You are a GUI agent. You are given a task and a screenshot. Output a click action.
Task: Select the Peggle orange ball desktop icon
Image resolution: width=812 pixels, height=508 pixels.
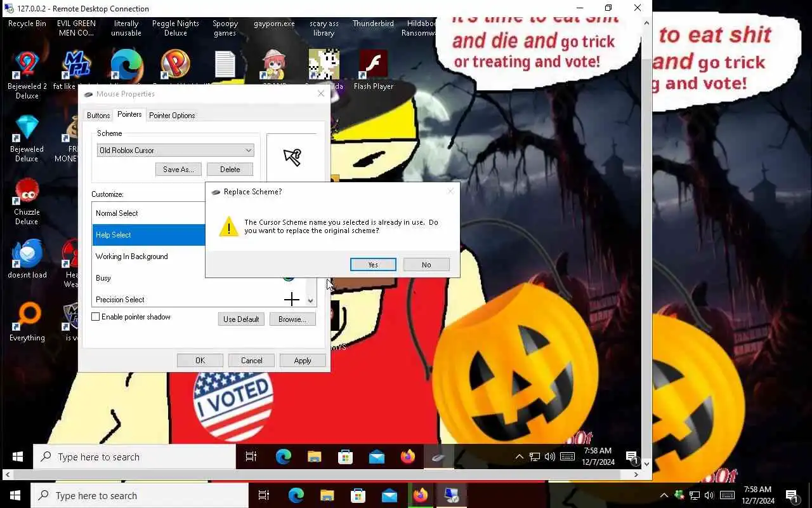176,65
